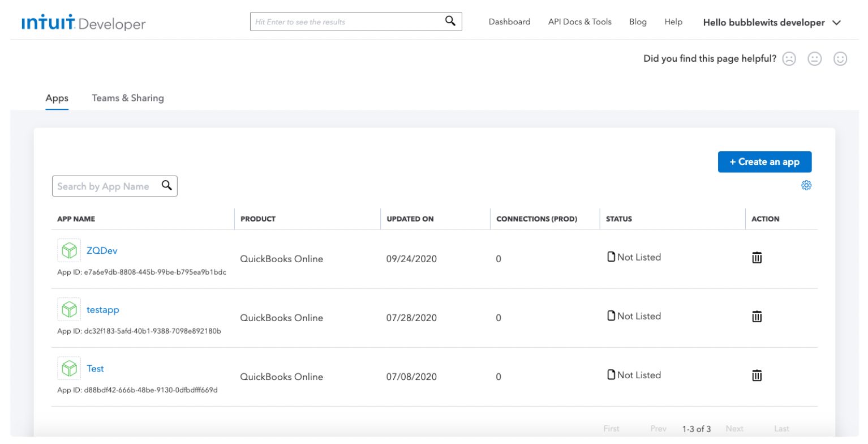Click QuickBooks Online in the testapp row
The image size is (868, 444).
[281, 318]
